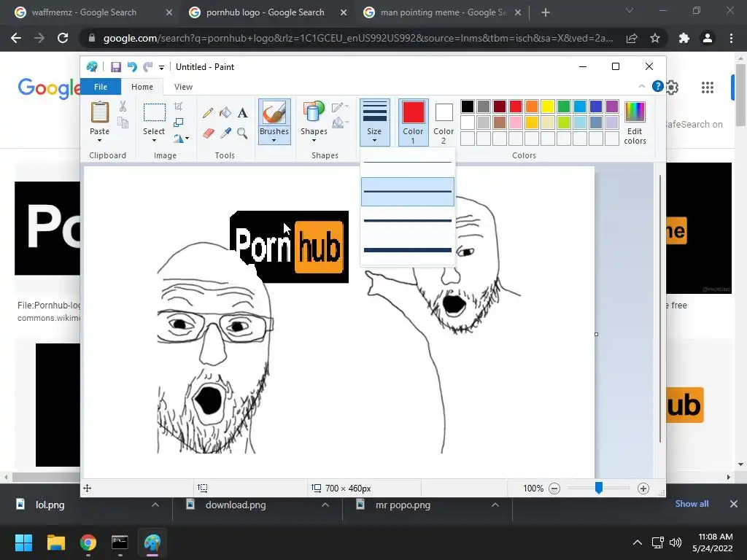This screenshot has width=747, height=560.
Task: Switch to man pointing meme browser tab
Action: pos(441,12)
